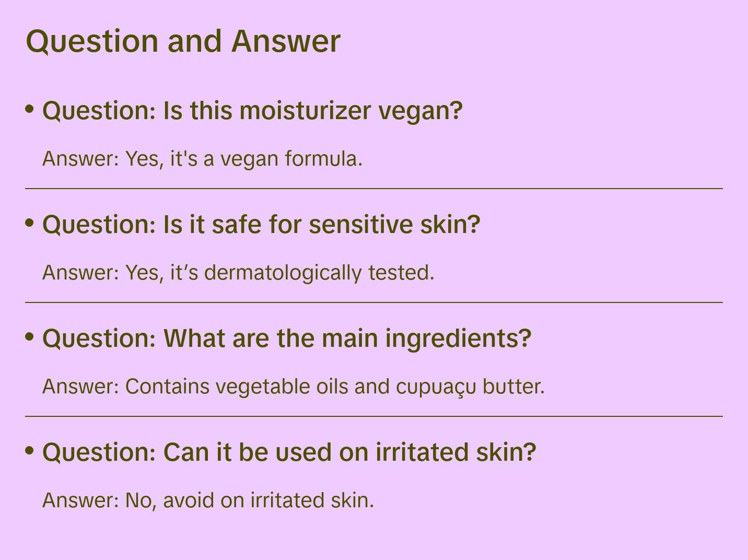Click the answer about vegetable oils
Viewport: 748px width, 560px height.
point(293,387)
